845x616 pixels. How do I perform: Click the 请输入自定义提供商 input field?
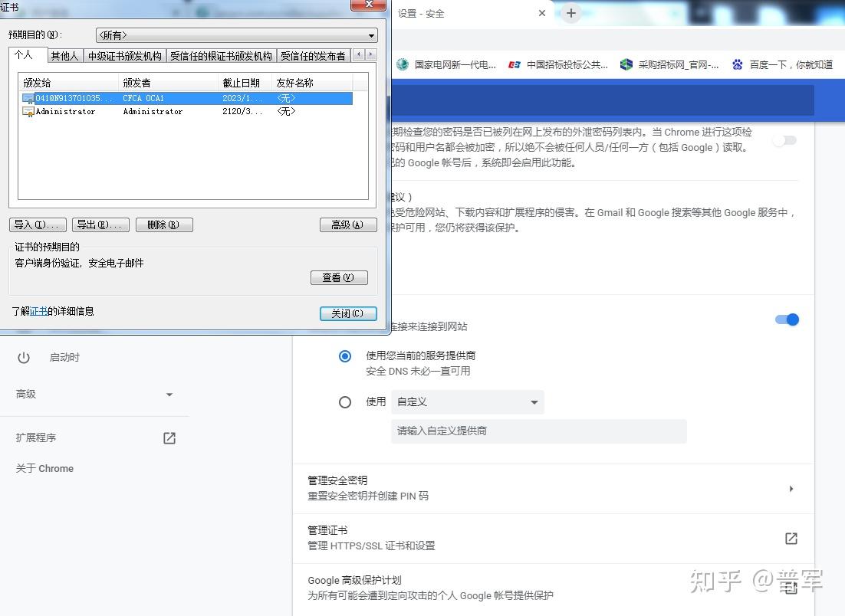coord(537,431)
